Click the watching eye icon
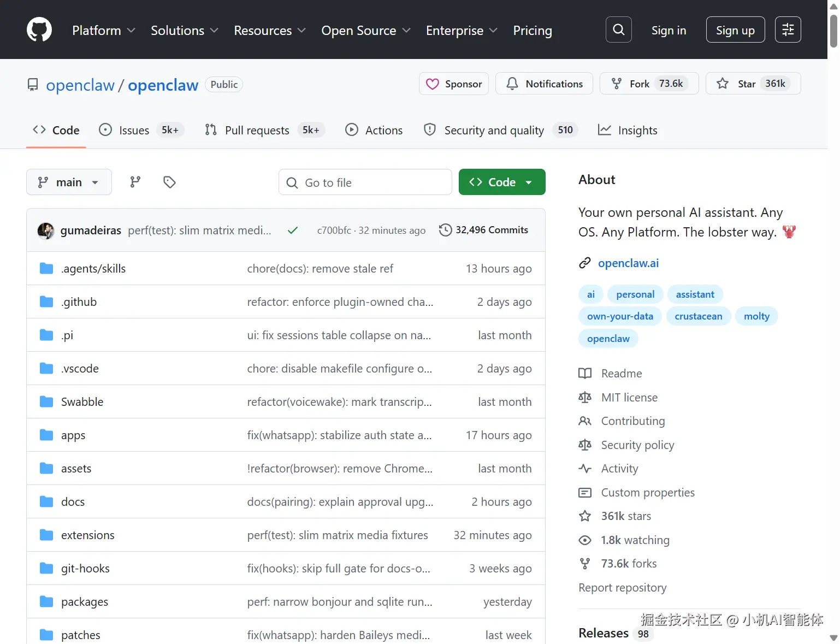 coord(585,540)
